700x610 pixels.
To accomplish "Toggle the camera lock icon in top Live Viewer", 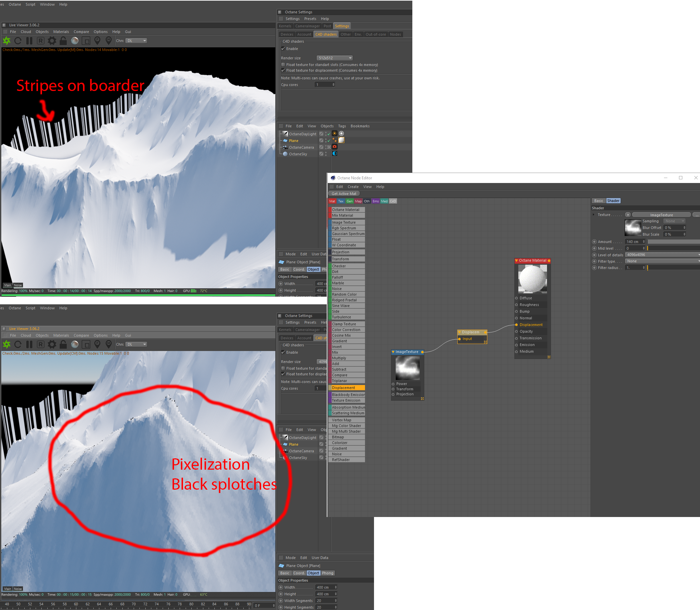I will [x=63, y=41].
